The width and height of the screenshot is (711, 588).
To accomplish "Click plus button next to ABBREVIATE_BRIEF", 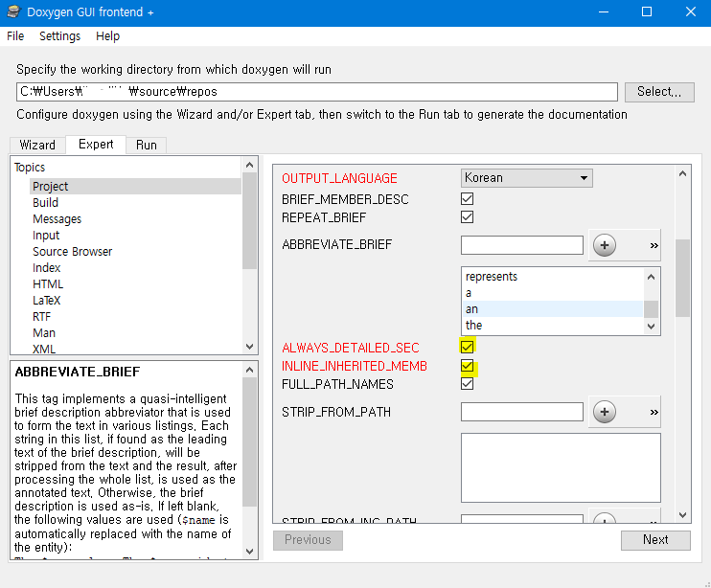I will point(604,245).
